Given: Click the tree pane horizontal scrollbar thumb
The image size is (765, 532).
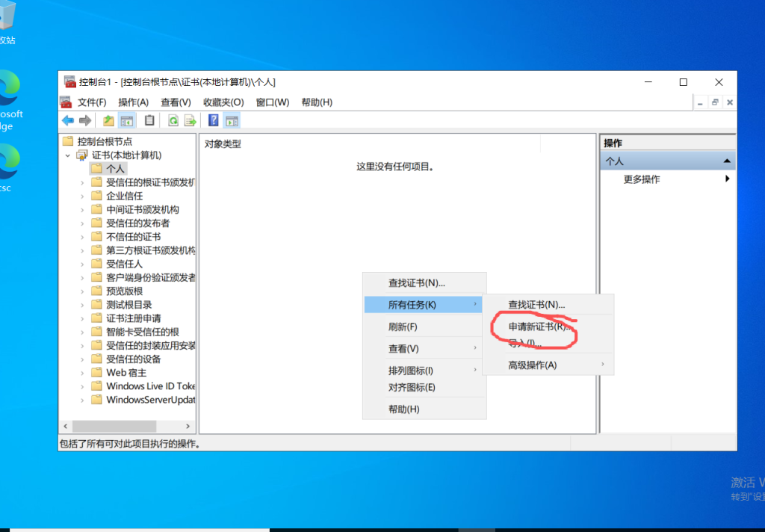Looking at the screenshot, I should tap(114, 426).
